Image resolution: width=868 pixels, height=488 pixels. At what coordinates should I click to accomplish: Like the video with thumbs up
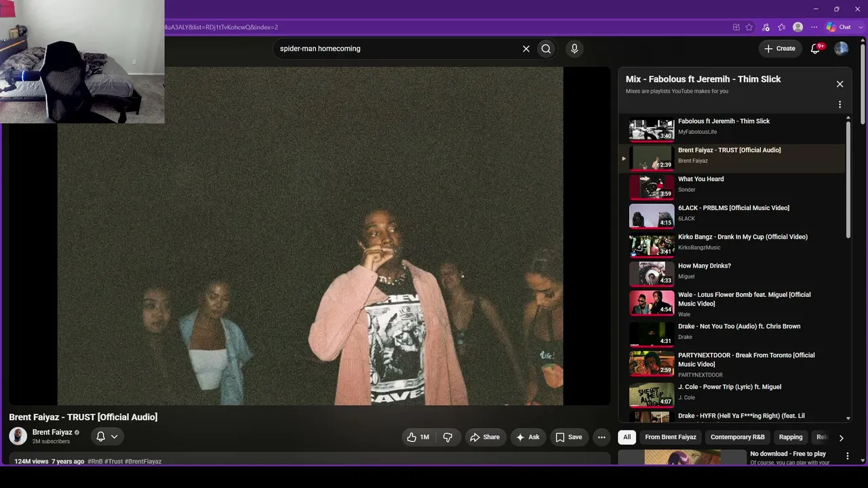tap(418, 437)
